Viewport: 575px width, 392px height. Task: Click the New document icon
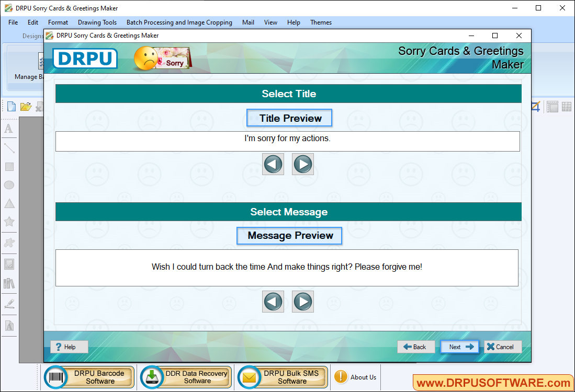pyautogui.click(x=11, y=107)
